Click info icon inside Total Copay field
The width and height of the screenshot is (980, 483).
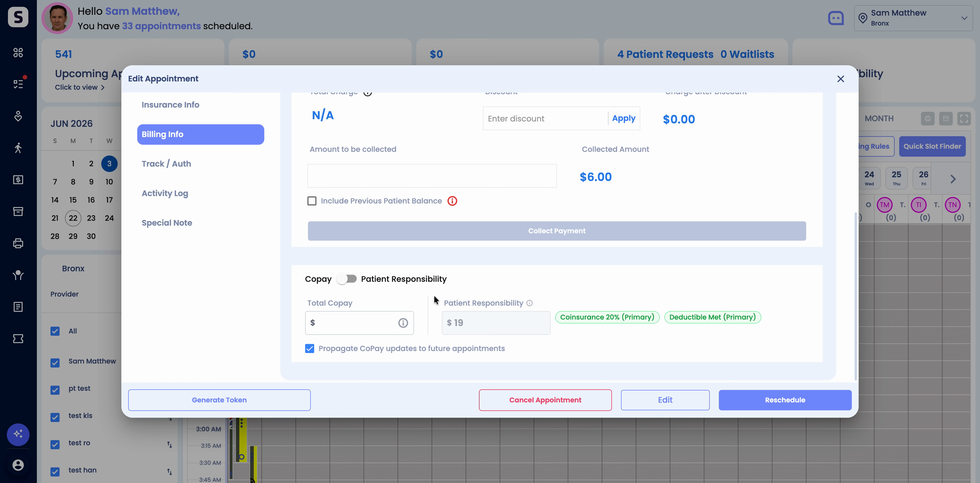[x=403, y=323]
